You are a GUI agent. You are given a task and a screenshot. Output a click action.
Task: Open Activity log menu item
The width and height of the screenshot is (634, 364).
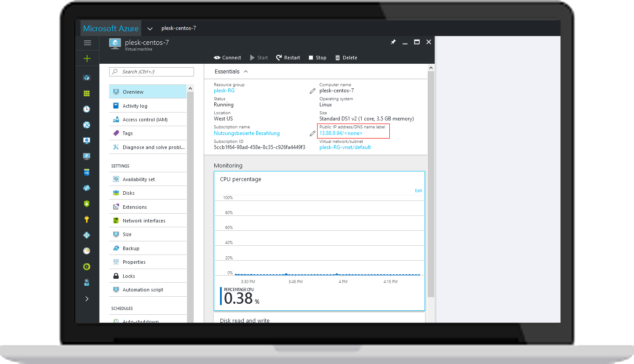coord(148,106)
